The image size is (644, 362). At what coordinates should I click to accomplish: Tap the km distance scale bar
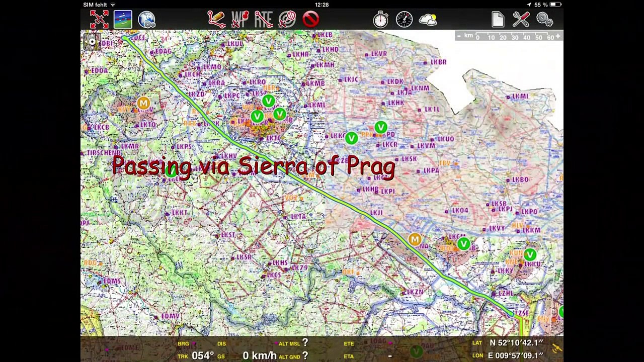point(508,36)
